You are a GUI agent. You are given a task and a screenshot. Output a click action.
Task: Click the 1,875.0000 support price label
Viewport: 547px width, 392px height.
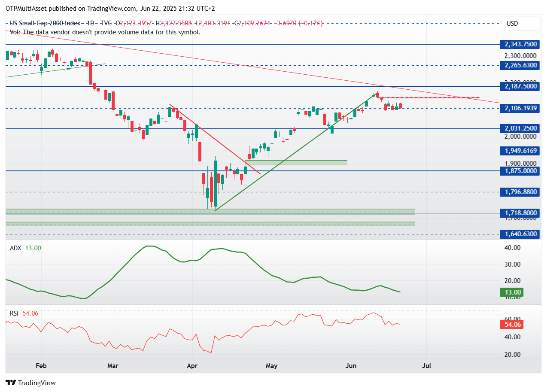tap(521, 170)
